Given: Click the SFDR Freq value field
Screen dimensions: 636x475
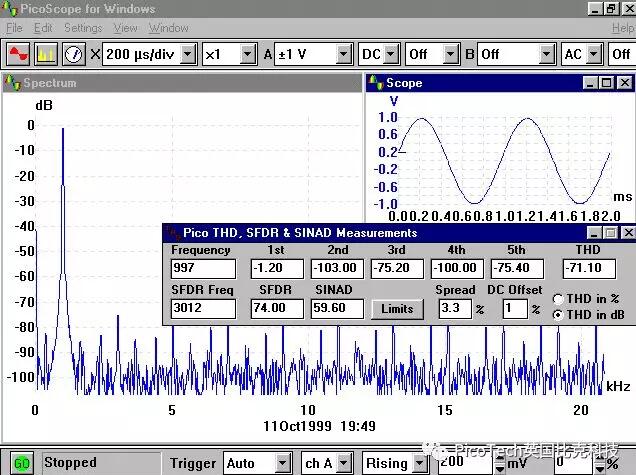Looking at the screenshot, I should (201, 309).
